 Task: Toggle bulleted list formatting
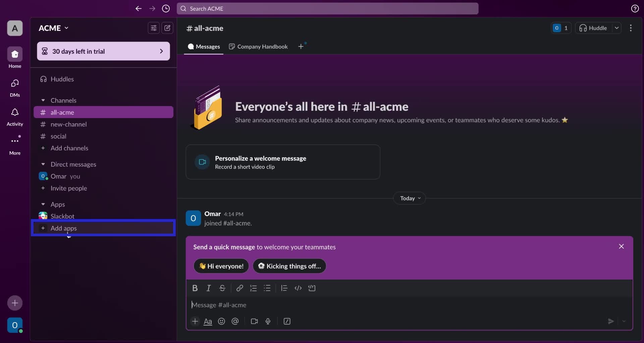tap(267, 288)
